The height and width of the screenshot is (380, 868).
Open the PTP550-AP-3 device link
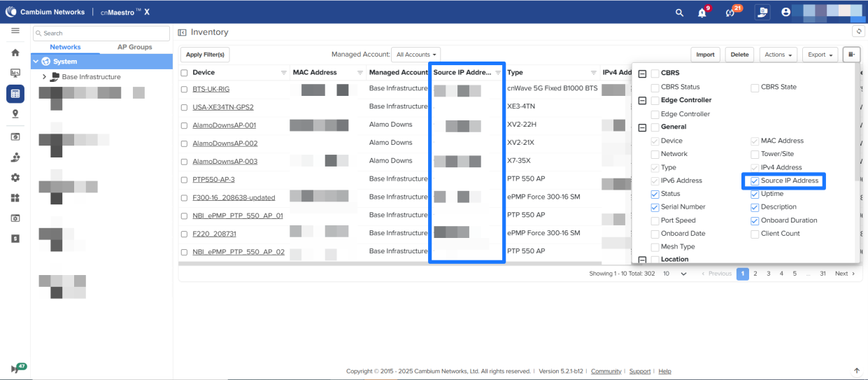pyautogui.click(x=213, y=179)
